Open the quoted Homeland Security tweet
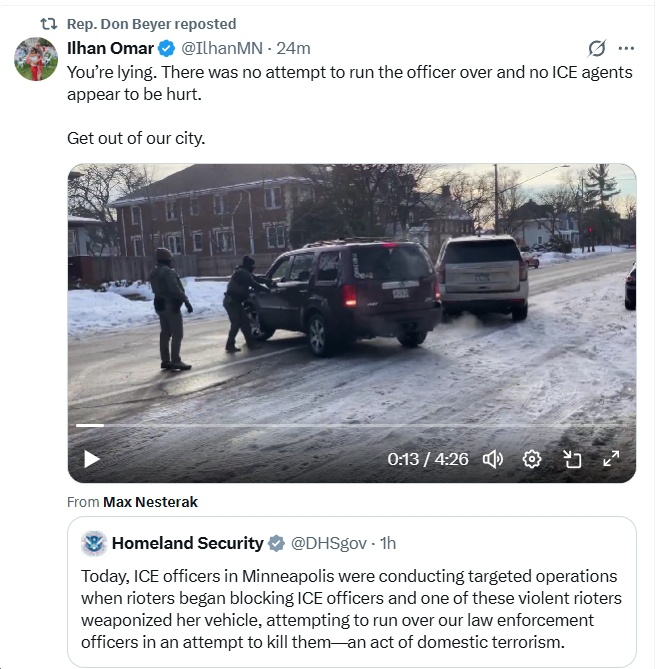 (350, 607)
